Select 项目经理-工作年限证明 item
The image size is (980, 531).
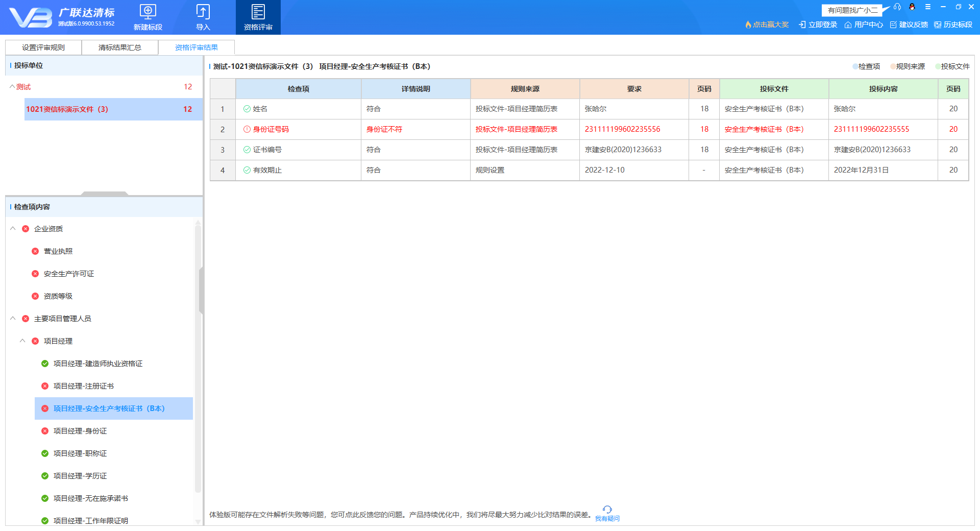pos(91,521)
